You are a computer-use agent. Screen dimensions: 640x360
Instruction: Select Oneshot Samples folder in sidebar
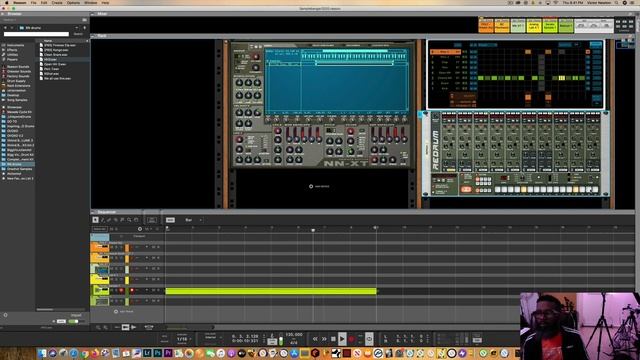pyautogui.click(x=20, y=169)
